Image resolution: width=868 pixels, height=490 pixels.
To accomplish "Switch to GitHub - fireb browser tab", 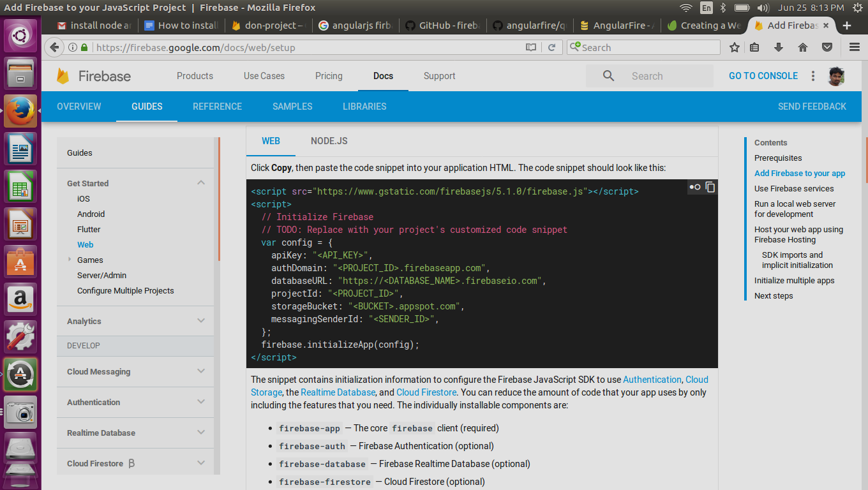I will pos(442,26).
